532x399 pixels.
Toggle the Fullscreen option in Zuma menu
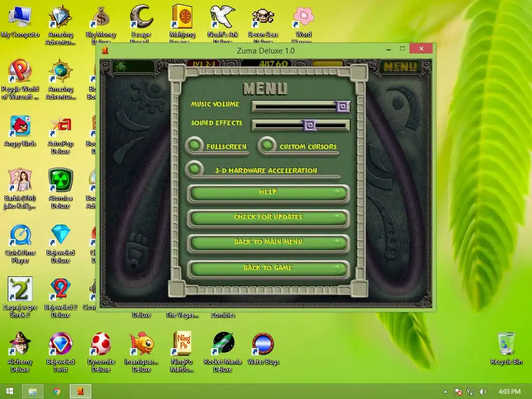[x=195, y=145]
